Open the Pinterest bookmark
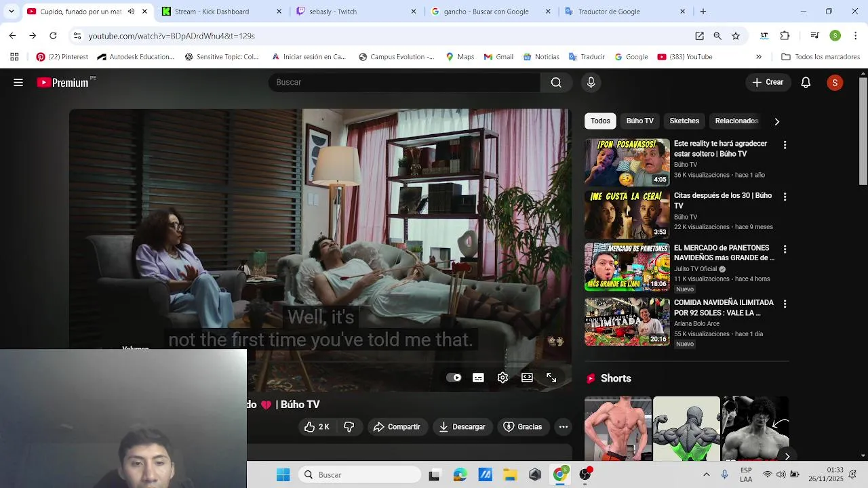868x488 pixels. click(62, 57)
